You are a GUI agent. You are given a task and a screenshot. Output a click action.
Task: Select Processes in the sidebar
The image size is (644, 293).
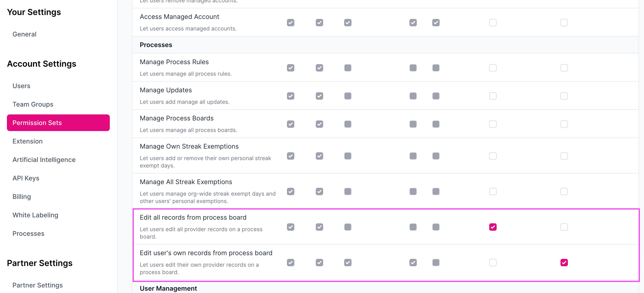click(x=28, y=233)
